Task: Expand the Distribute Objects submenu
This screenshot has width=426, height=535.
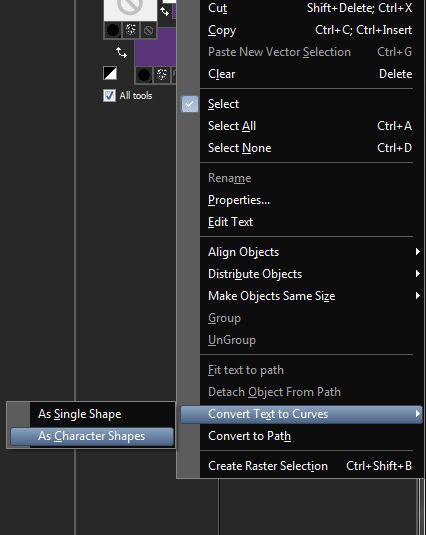Action: coord(302,274)
